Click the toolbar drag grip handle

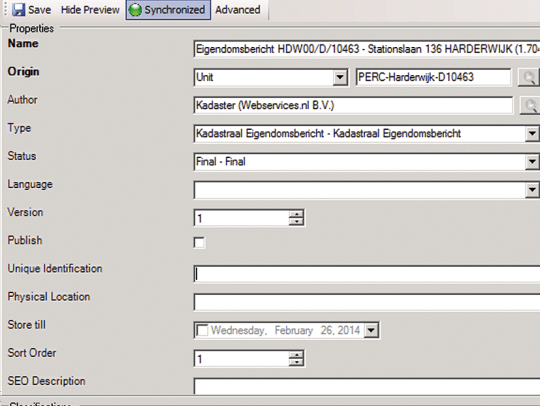click(5, 10)
